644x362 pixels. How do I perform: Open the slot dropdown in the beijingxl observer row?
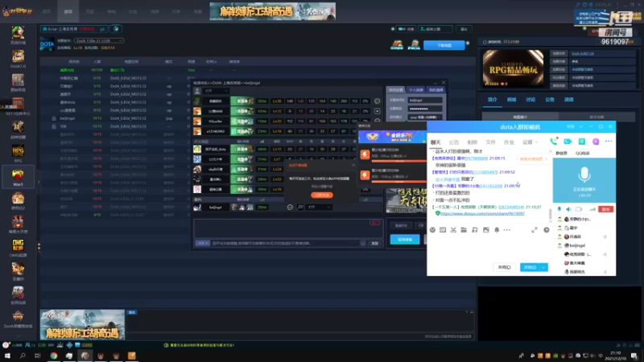[x=319, y=208]
